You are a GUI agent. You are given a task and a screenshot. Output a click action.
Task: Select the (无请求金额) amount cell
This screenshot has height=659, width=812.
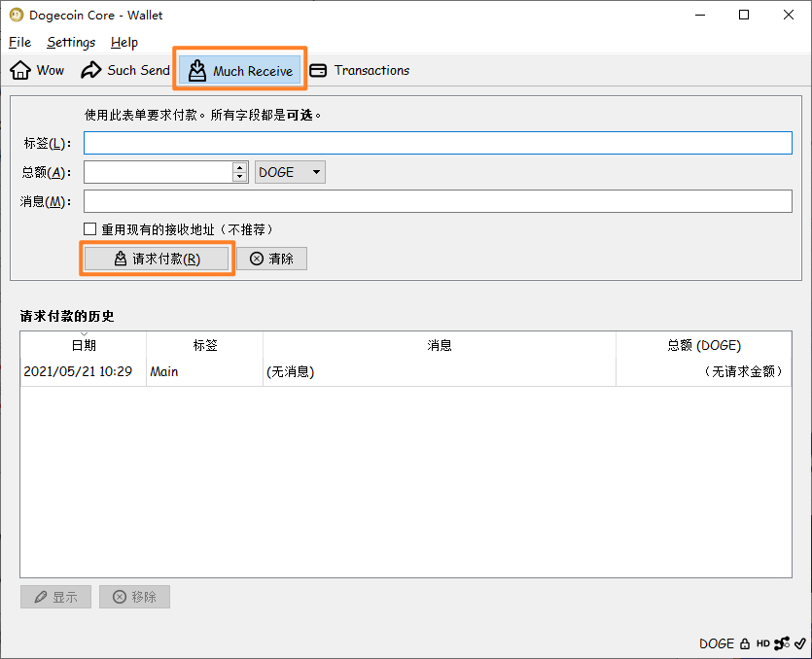coord(704,371)
